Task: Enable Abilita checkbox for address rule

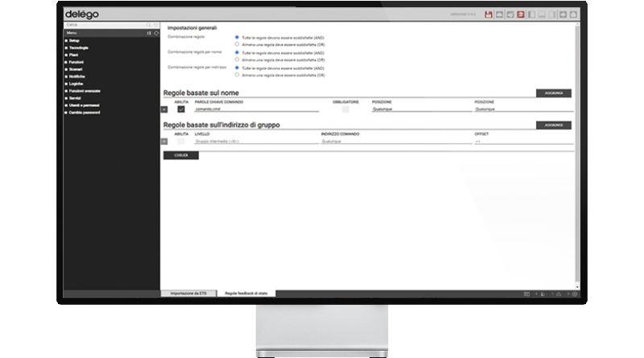Action: [x=180, y=142]
